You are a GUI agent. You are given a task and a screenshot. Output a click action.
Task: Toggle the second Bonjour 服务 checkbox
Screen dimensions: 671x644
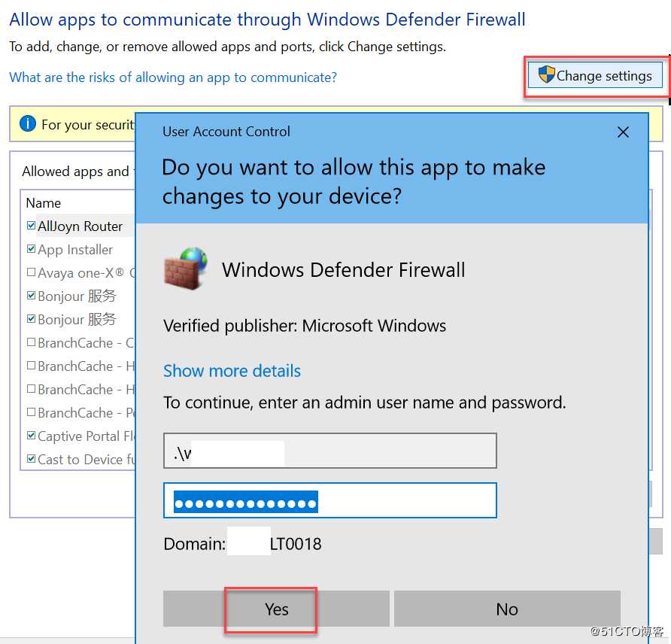click(x=31, y=318)
